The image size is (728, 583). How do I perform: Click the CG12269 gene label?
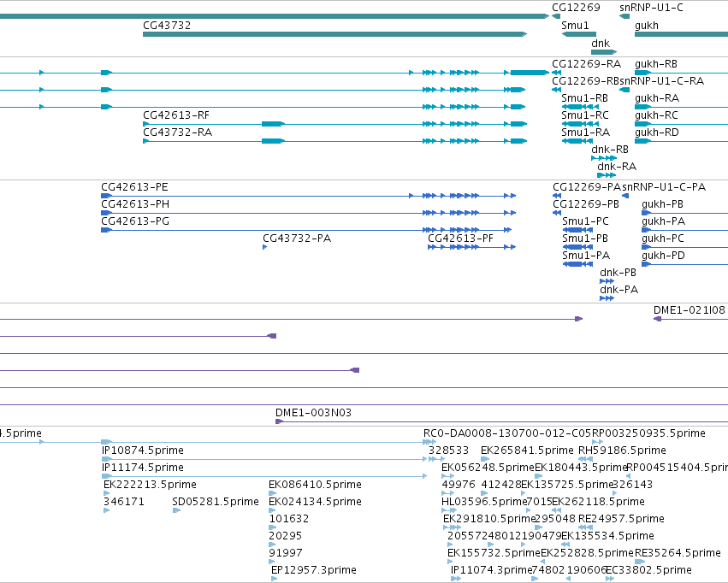(576, 8)
